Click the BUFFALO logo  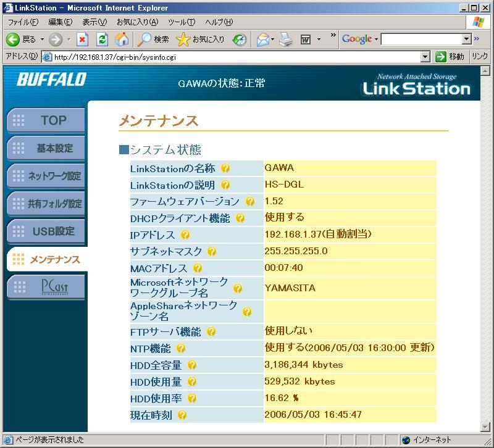(52, 80)
